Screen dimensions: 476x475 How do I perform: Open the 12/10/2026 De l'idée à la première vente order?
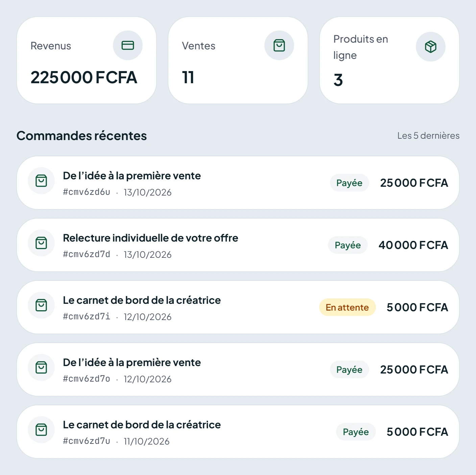[238, 369]
